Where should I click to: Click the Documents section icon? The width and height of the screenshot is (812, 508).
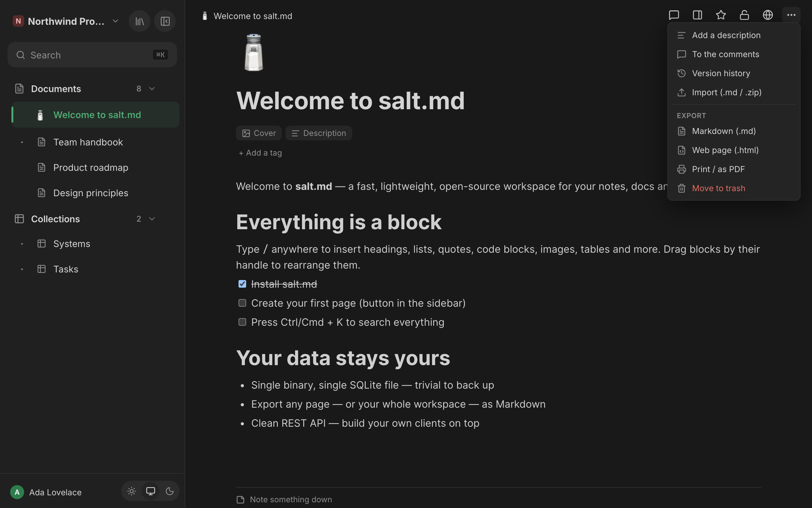coord(19,89)
